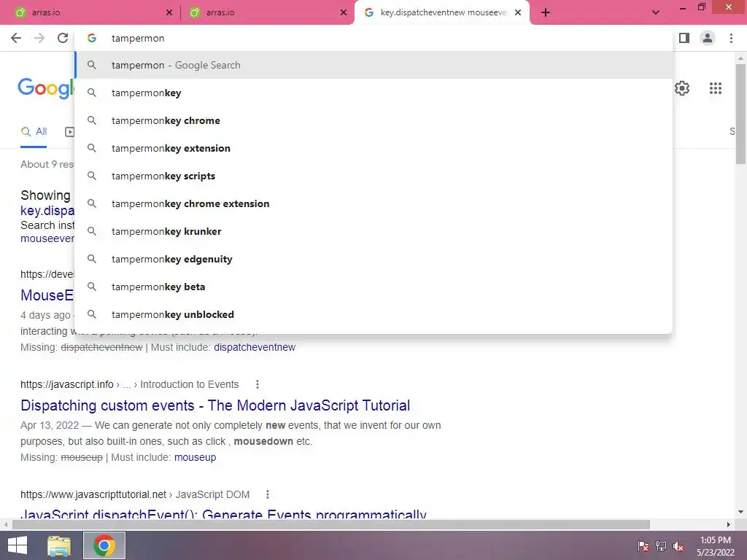
Task: Select the 'tampermonkey beta' suggestion
Action: point(374,287)
